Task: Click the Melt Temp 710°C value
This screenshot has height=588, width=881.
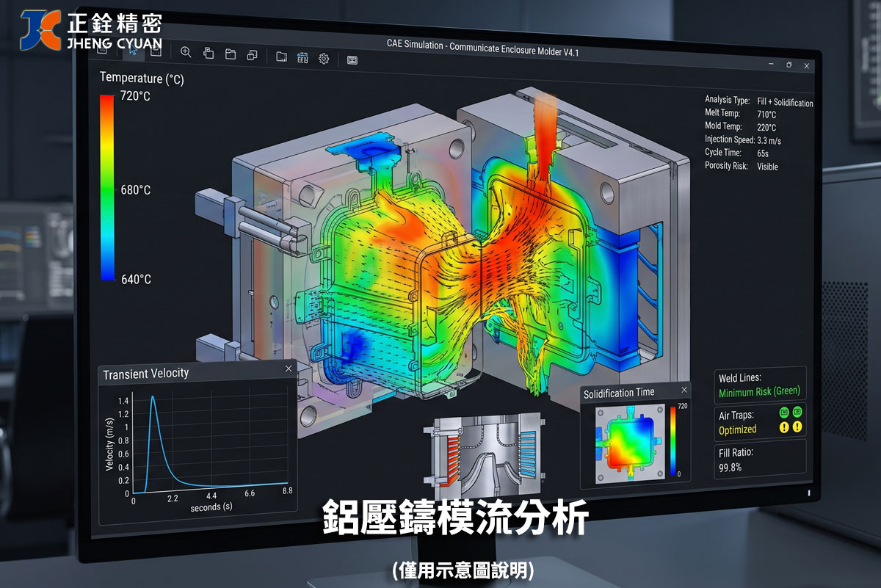Action: pyautogui.click(x=766, y=115)
